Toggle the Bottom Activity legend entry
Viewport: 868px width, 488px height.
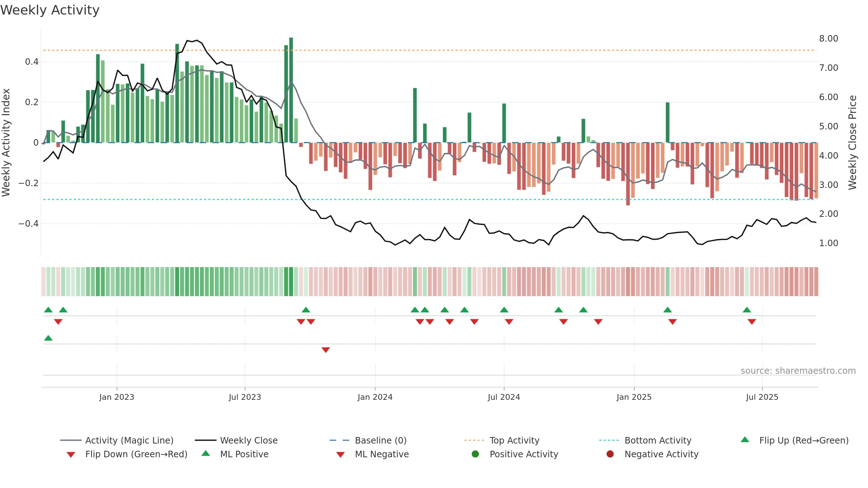(645, 440)
